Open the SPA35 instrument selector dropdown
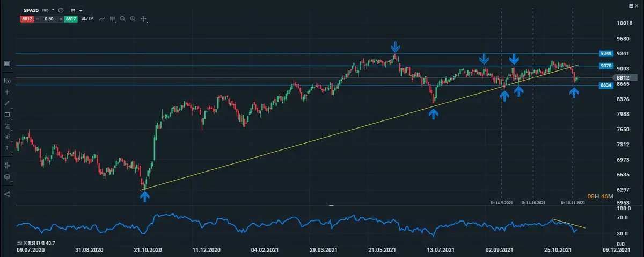The width and height of the screenshot is (644, 257). pos(54,10)
